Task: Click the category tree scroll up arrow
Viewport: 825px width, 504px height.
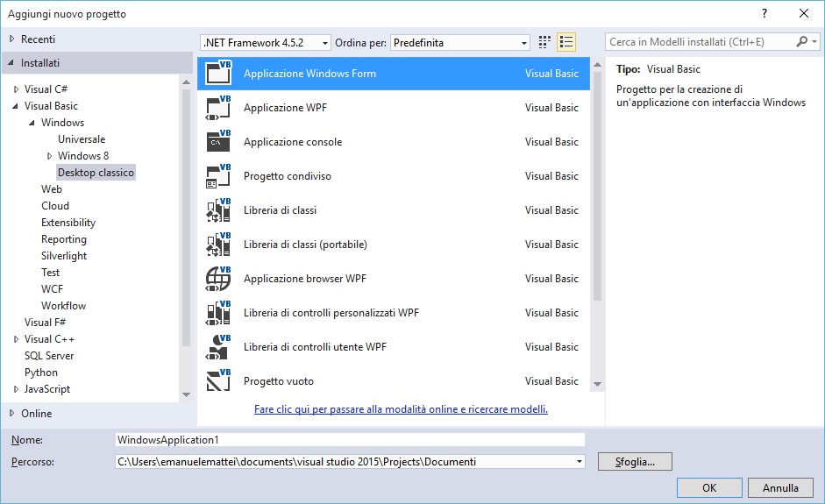Action: [x=186, y=82]
